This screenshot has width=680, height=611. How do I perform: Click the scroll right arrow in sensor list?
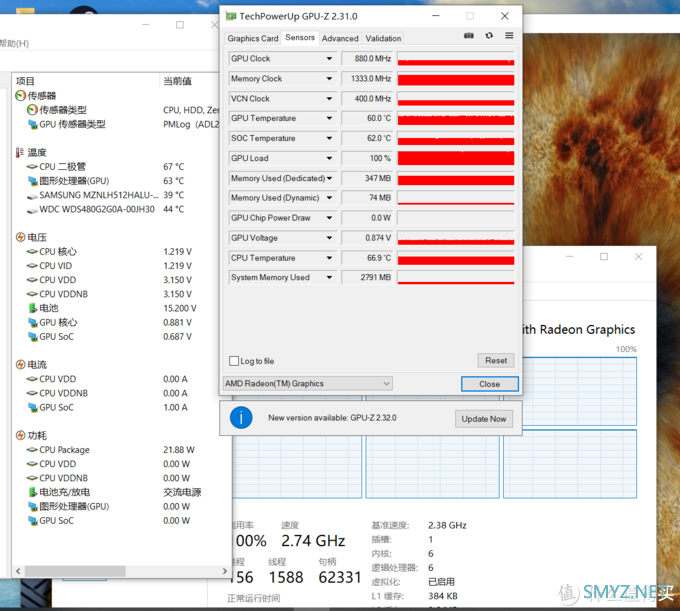(x=225, y=571)
